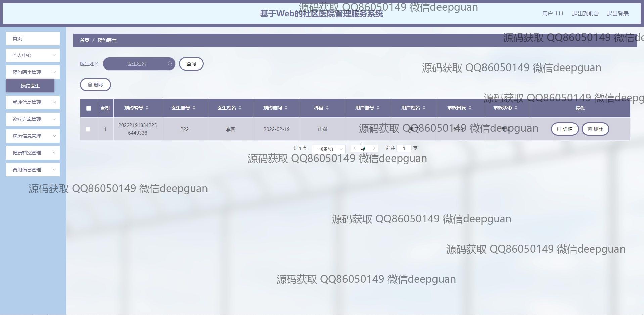Click the 2022-02-19 appointment date cell
The height and width of the screenshot is (315, 644).
pos(277,129)
